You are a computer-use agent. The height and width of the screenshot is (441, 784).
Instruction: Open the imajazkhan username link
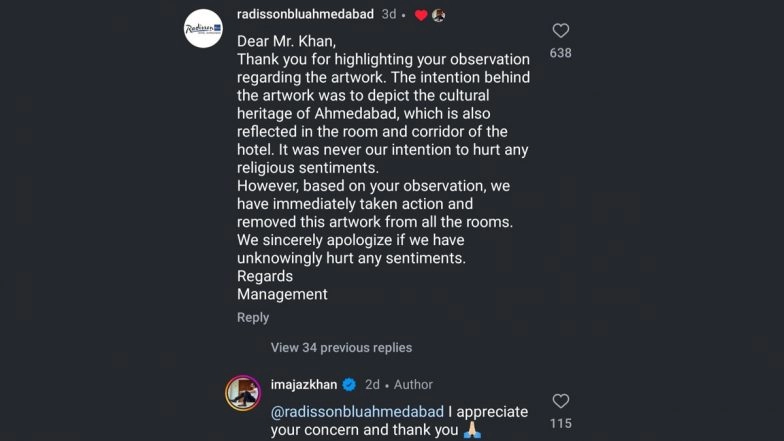(304, 385)
